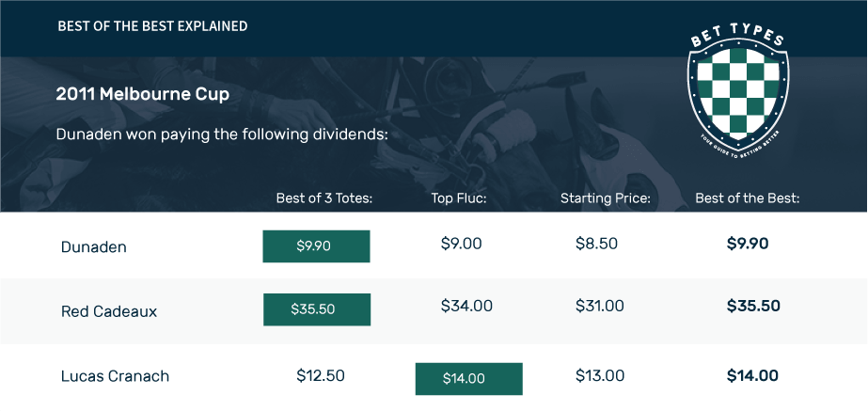Image resolution: width=868 pixels, height=411 pixels.
Task: Select the highlighted $35.50 Red Cadeaux price
Action: (317, 309)
